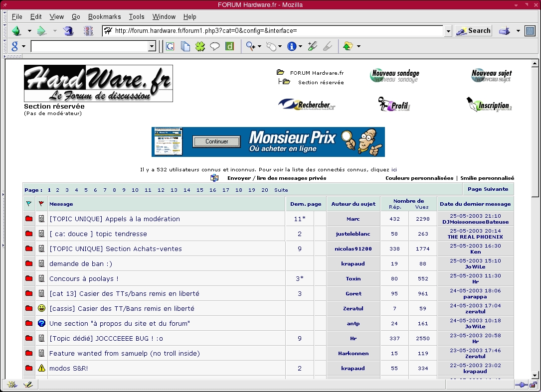
Task: Expand the URL address bar history dropdown
Action: point(448,31)
